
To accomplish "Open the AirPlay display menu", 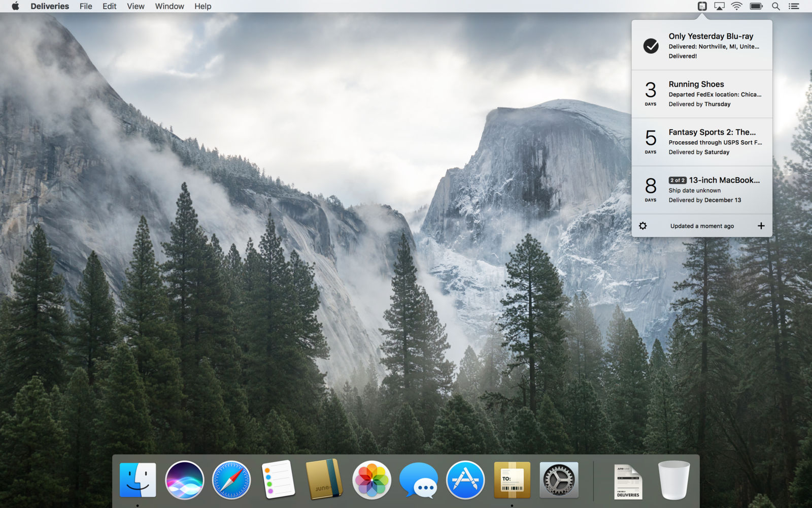I will click(x=719, y=6).
